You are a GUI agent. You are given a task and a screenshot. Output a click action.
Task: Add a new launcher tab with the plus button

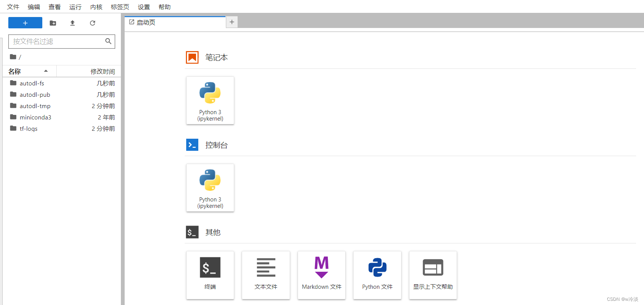(x=232, y=22)
